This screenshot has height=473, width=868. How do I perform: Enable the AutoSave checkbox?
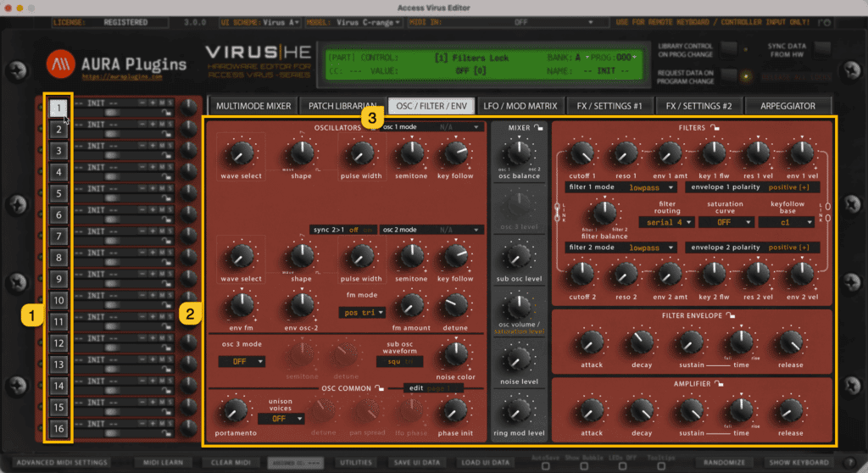tap(545, 466)
